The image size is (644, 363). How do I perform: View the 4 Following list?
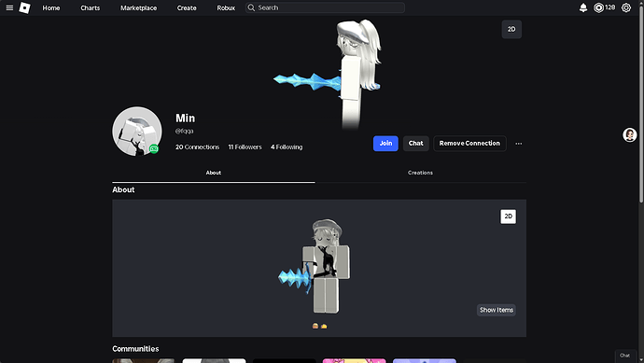point(287,147)
